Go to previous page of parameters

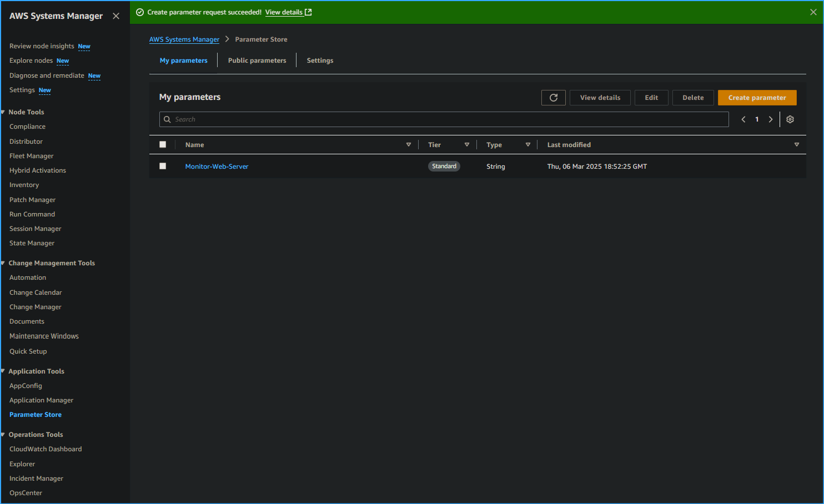coord(743,119)
